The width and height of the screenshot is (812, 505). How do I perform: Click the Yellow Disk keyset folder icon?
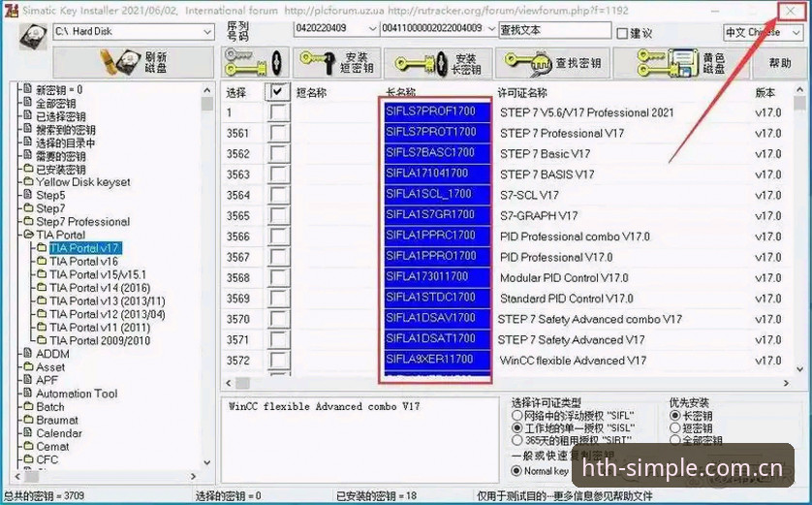[28, 182]
